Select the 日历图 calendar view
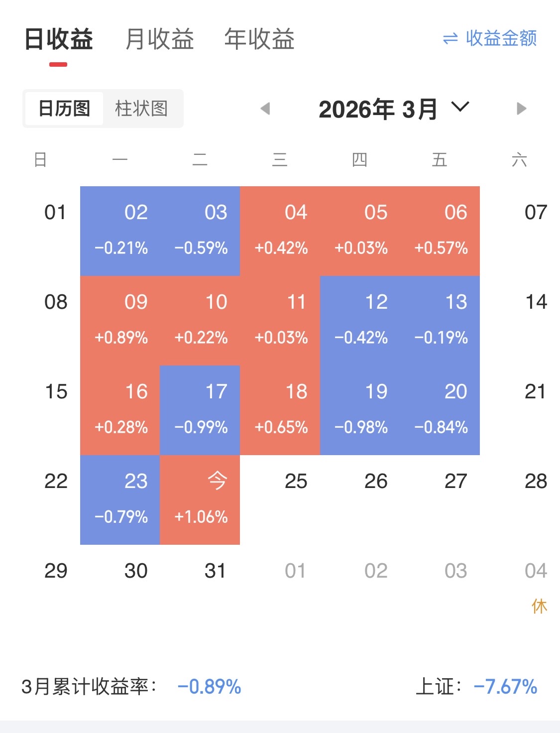560x733 pixels. tap(64, 109)
